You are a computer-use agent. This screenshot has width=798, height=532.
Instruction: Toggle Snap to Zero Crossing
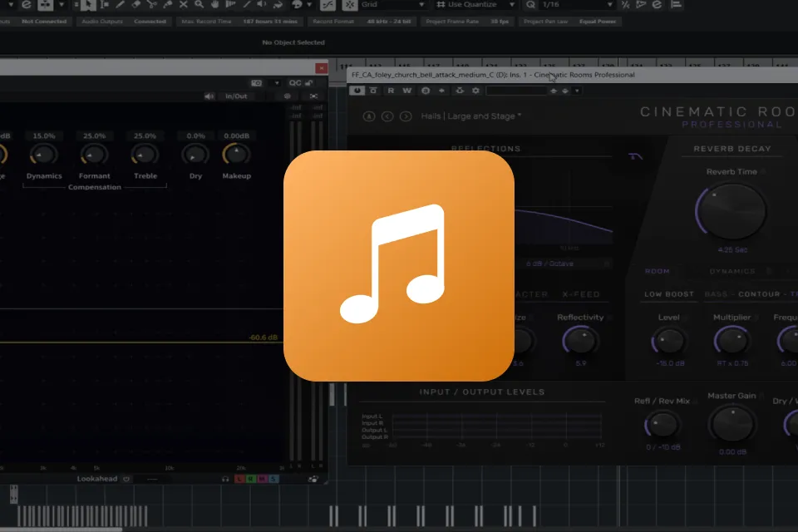tap(328, 5)
